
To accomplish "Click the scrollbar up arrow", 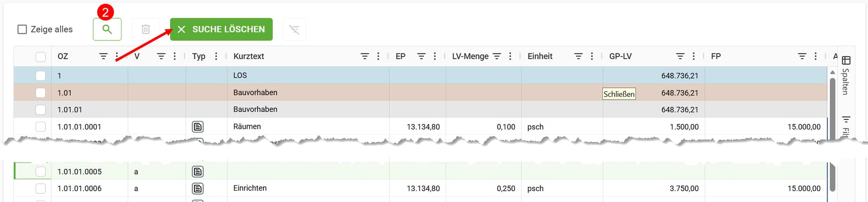I will click(832, 72).
